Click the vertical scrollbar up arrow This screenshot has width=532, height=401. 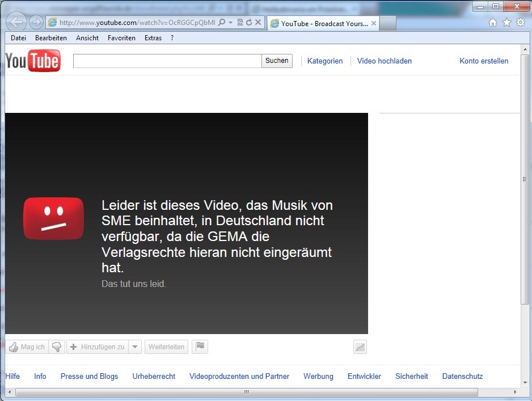pyautogui.click(x=525, y=49)
